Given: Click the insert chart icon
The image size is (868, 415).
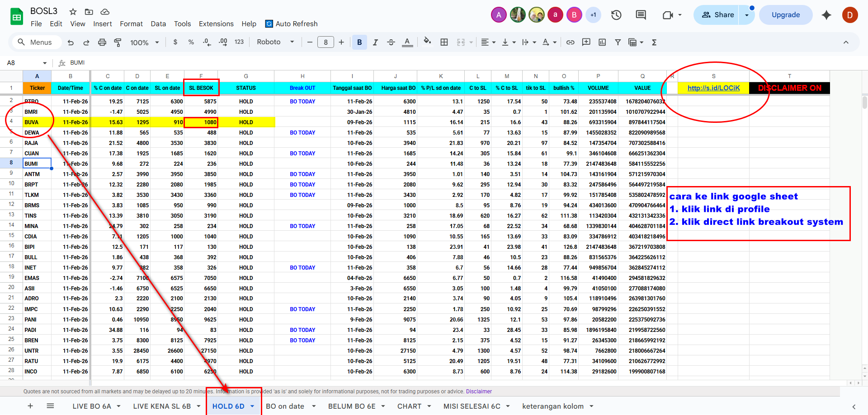Looking at the screenshot, I should (602, 42).
